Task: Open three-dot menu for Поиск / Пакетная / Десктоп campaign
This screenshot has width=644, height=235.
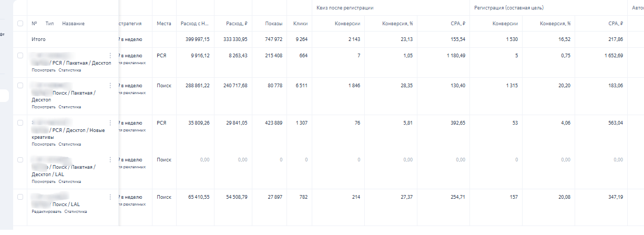Action: coord(110,86)
